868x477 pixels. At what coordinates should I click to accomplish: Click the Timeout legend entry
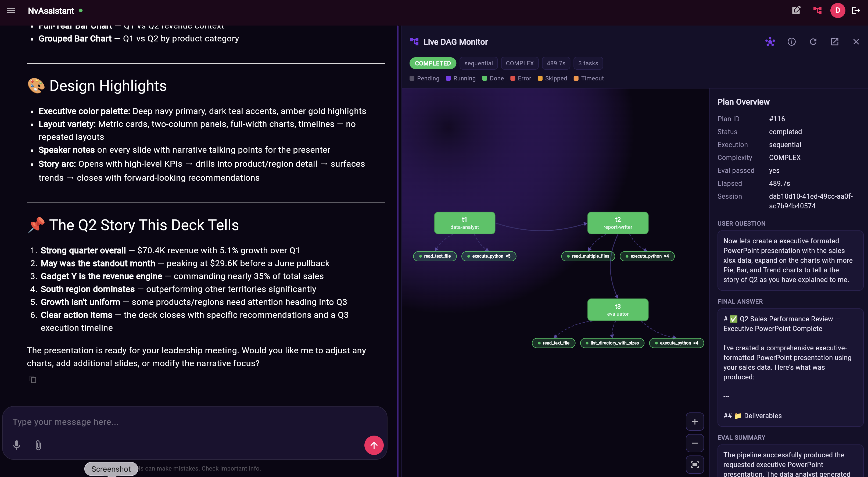pos(589,79)
